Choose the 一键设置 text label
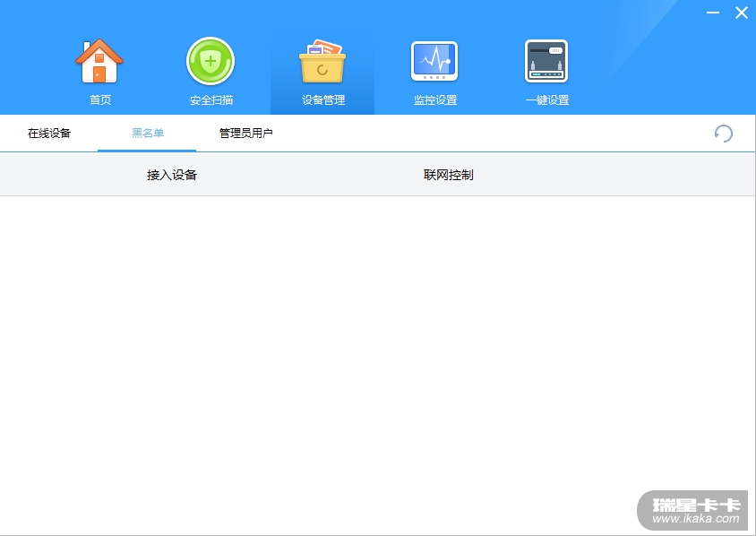The height and width of the screenshot is (536, 756). 547,99
